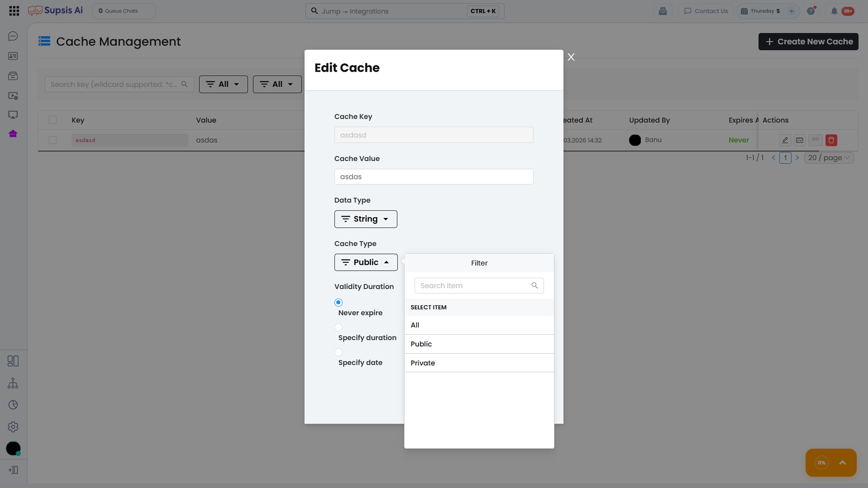Viewport: 868px width, 488px height.
Task: Click the Create New Cache button
Action: (808, 42)
